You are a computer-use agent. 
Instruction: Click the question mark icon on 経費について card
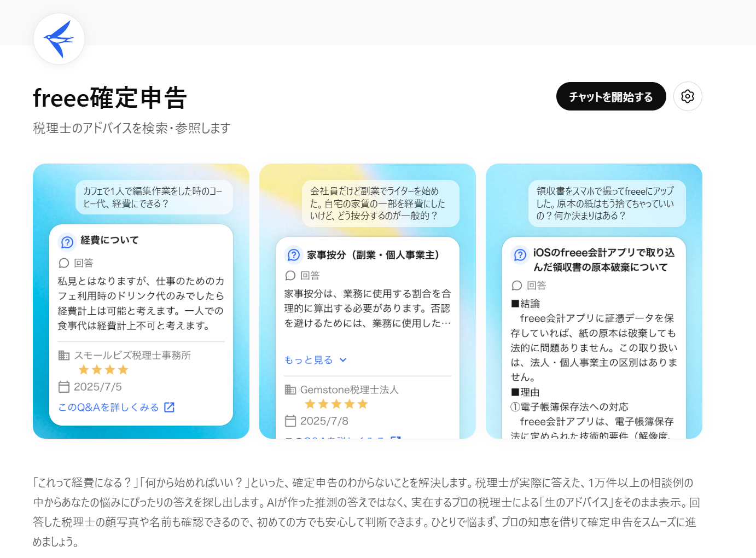tap(66, 241)
